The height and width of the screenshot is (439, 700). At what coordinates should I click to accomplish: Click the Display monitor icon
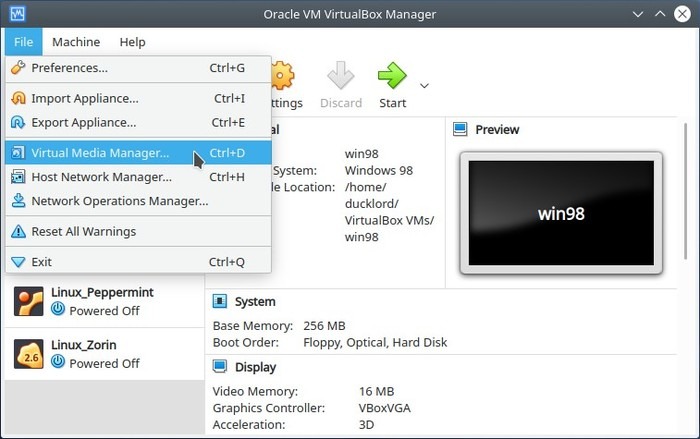pos(220,367)
